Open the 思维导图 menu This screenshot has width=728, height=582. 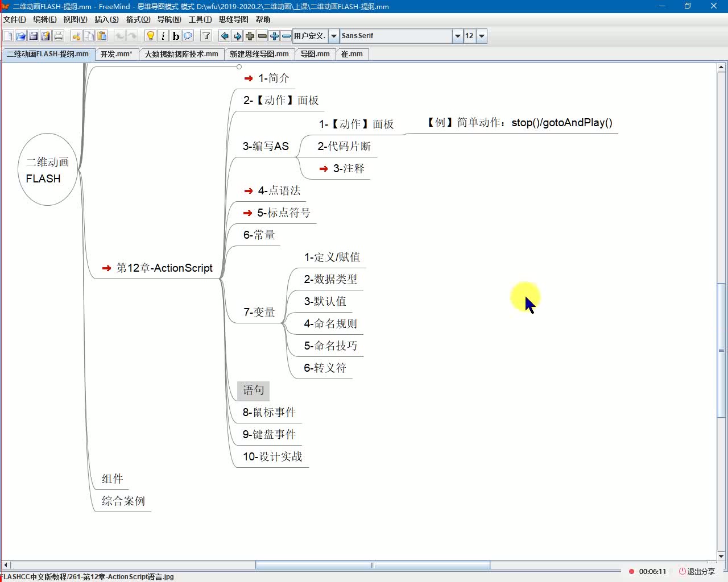click(233, 19)
